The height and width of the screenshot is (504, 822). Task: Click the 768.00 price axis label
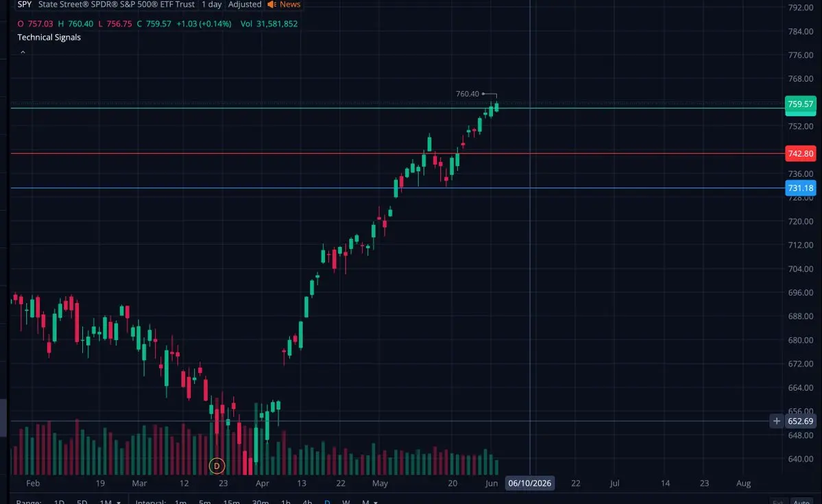click(x=801, y=79)
